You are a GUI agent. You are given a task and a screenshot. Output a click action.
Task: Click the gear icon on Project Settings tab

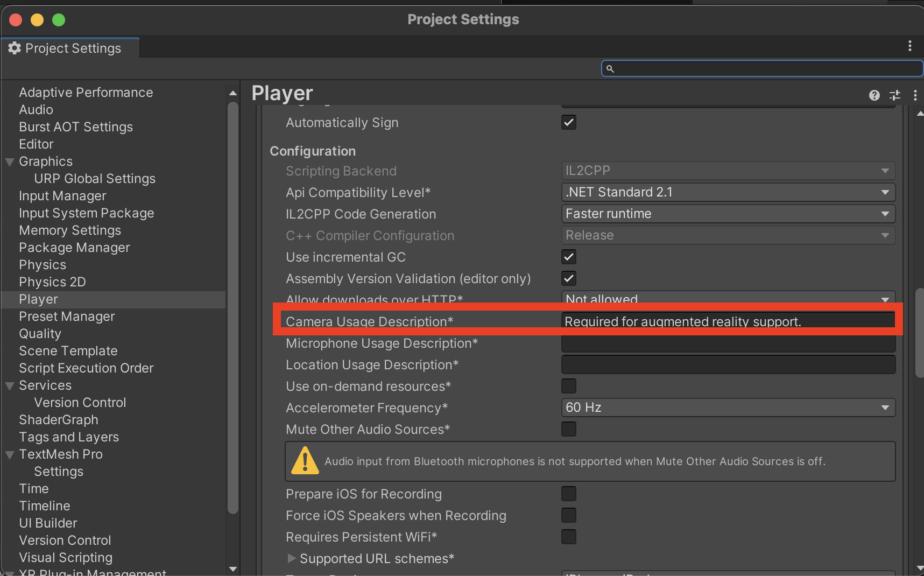tap(15, 48)
